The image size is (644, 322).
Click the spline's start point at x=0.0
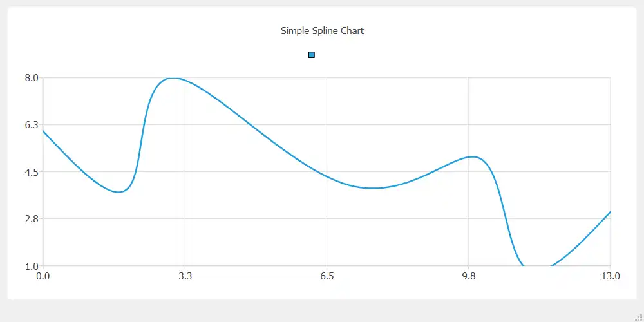tap(43, 131)
